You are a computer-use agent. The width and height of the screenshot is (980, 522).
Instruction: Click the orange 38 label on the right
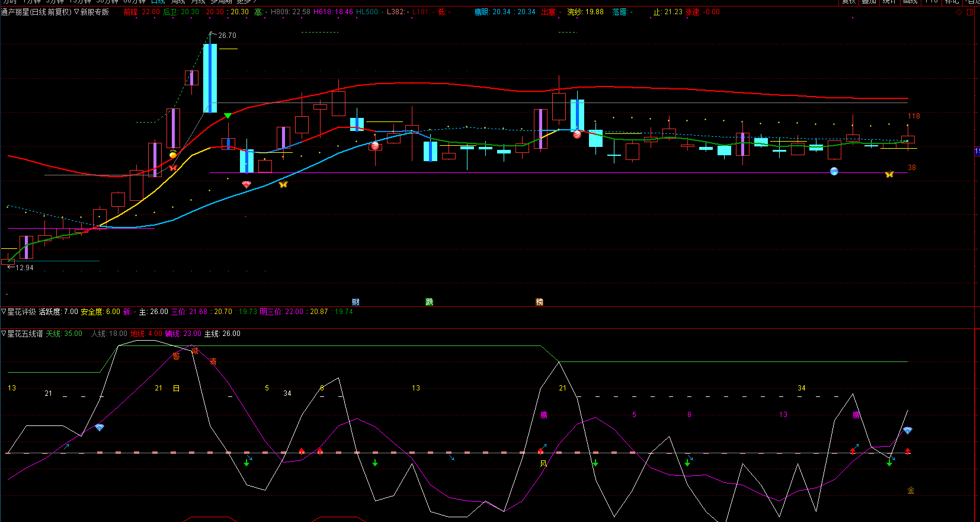[x=912, y=168]
